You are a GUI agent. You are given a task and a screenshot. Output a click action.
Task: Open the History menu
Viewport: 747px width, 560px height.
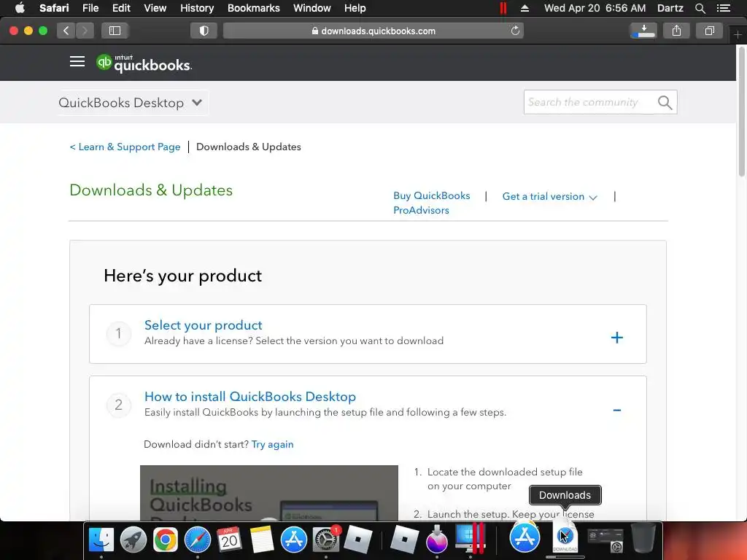[197, 8]
